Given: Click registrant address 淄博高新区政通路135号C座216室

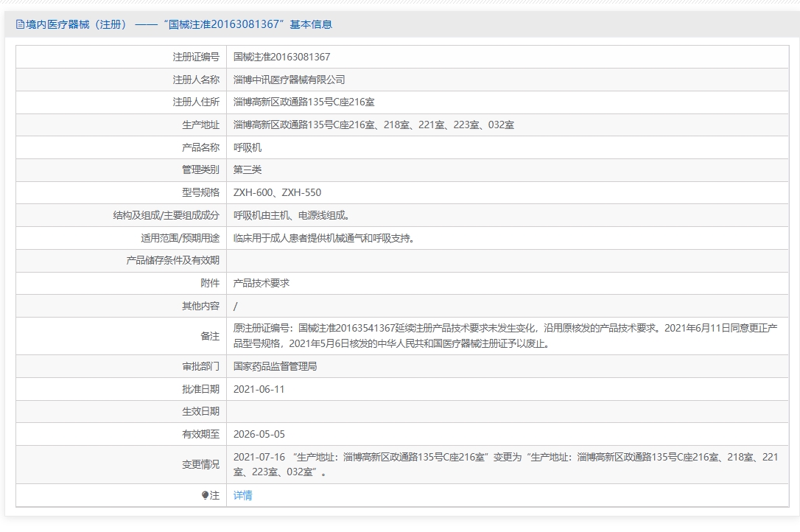Looking at the screenshot, I should point(304,102).
